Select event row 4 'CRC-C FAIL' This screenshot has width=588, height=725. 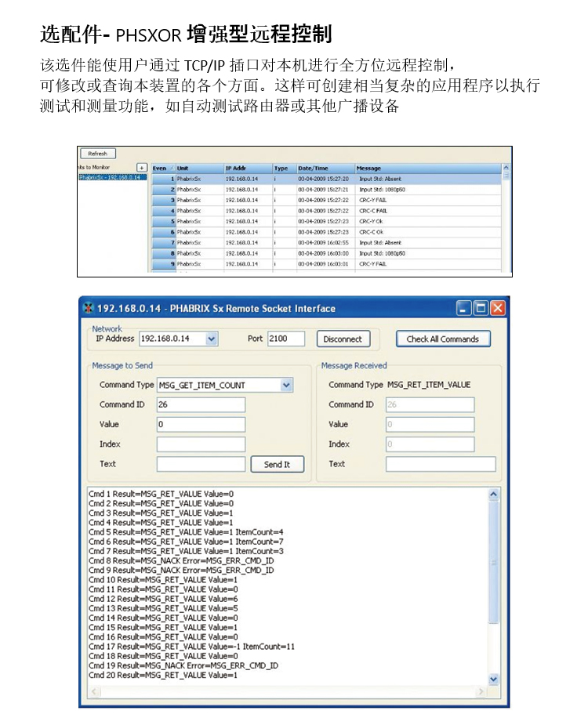click(327, 211)
